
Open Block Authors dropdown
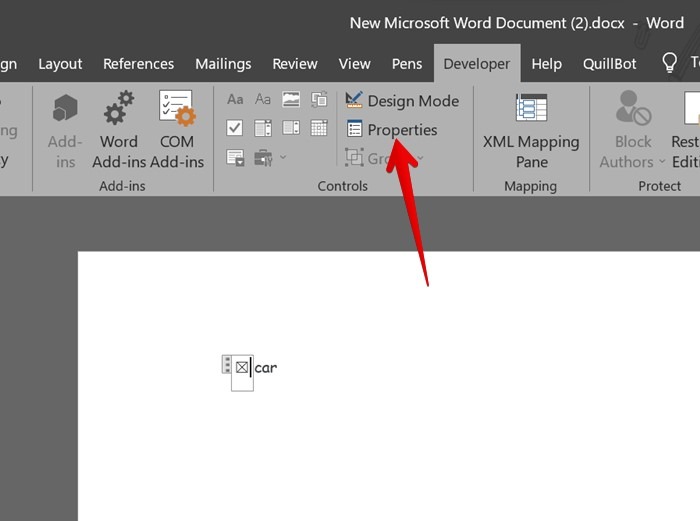pyautogui.click(x=632, y=131)
